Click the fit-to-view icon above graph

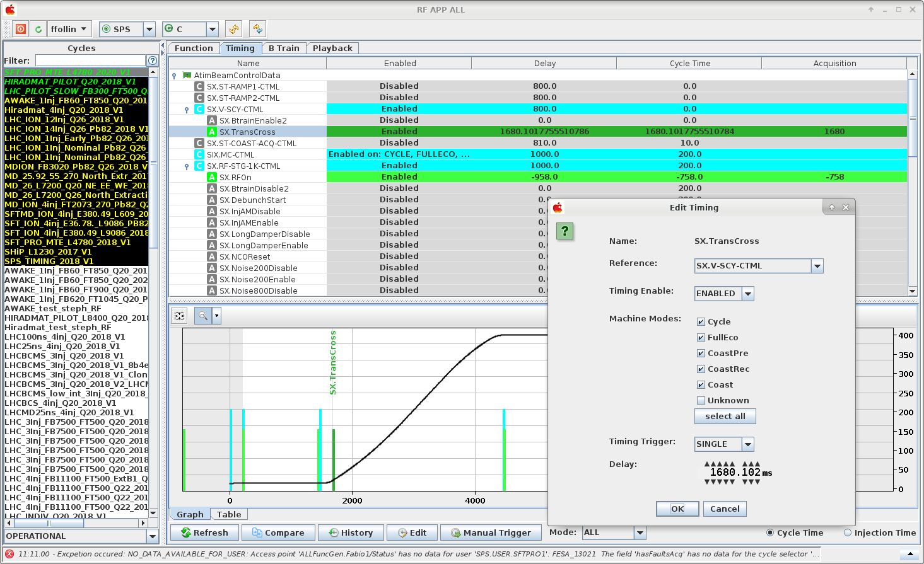(180, 316)
